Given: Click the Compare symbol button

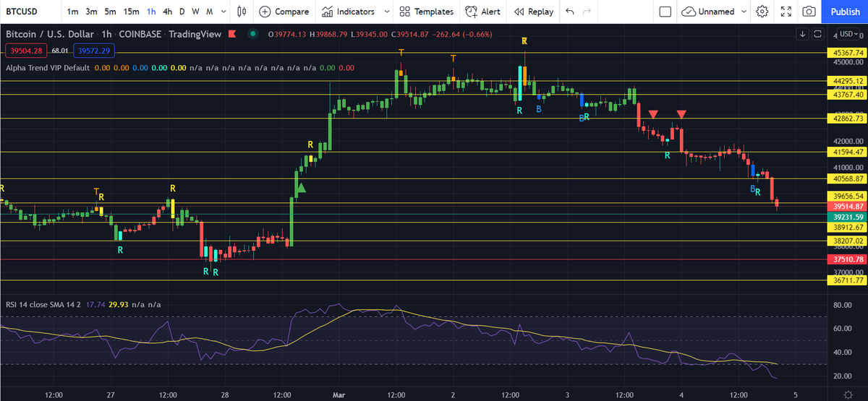Looking at the screenshot, I should 284,12.
